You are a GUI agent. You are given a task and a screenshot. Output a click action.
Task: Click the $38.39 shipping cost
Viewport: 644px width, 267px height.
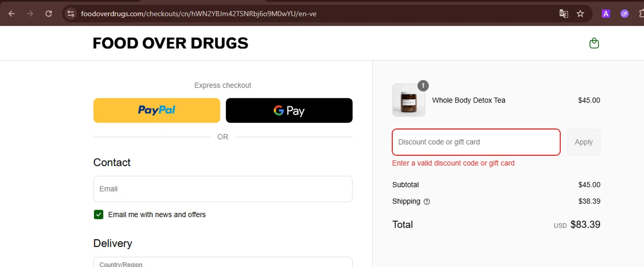tap(589, 201)
